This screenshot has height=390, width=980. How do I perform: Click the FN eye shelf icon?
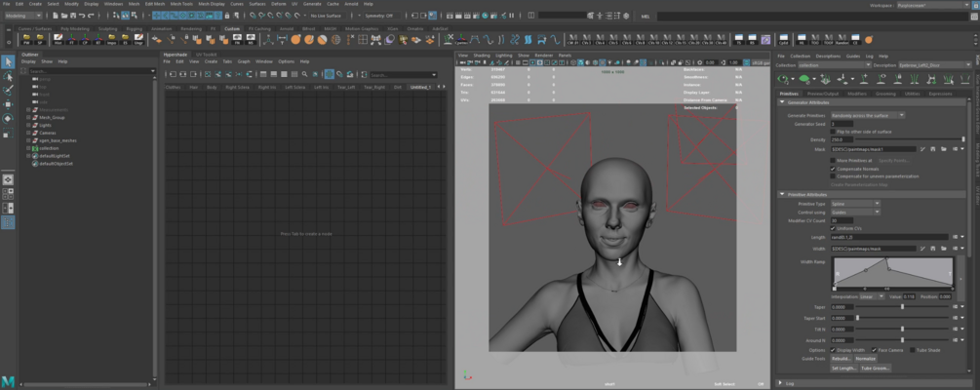coord(237,39)
